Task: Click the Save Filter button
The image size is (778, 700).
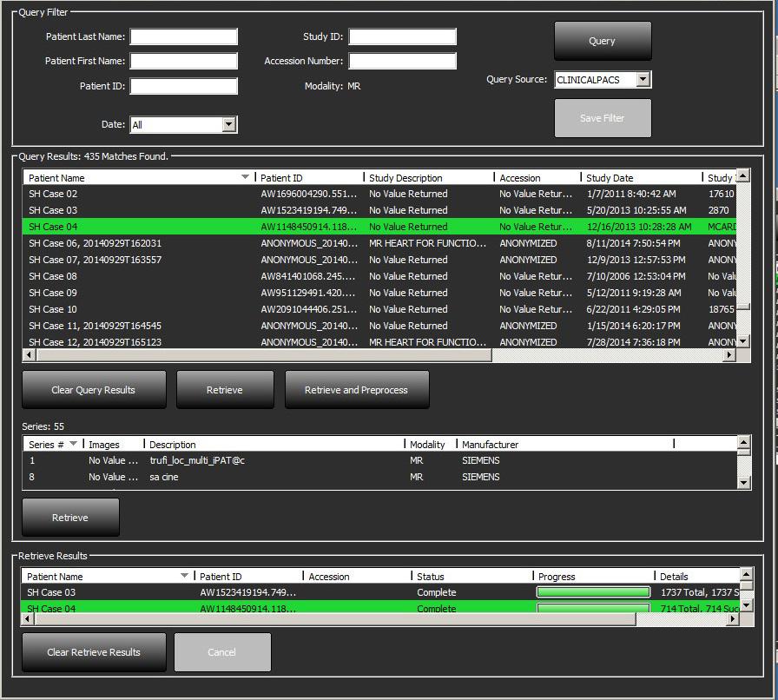Action: [x=603, y=118]
